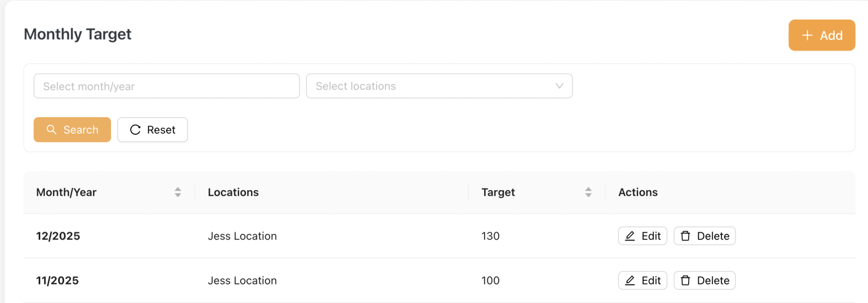Sort table by Month/Year arrows
868x303 pixels.
(178, 192)
